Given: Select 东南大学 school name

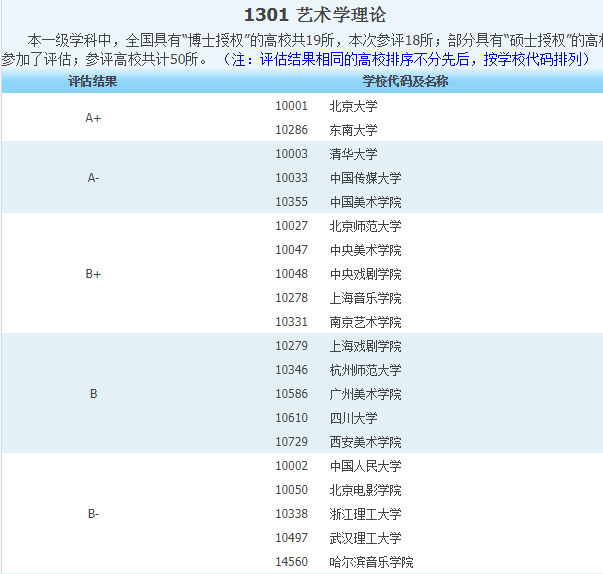Looking at the screenshot, I should [x=353, y=130].
